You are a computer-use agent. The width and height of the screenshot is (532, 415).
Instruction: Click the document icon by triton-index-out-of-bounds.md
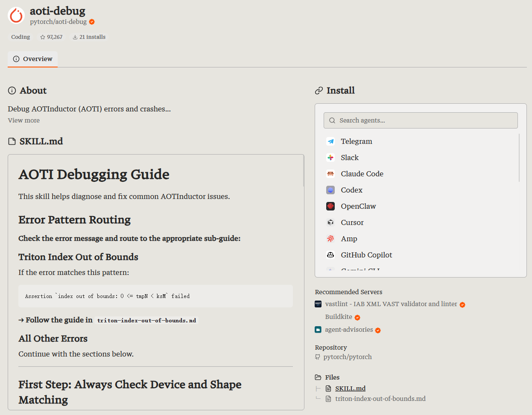(x=328, y=399)
